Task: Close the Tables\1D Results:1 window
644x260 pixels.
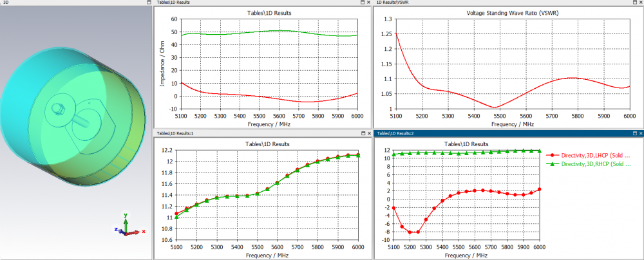Action: click(x=369, y=133)
